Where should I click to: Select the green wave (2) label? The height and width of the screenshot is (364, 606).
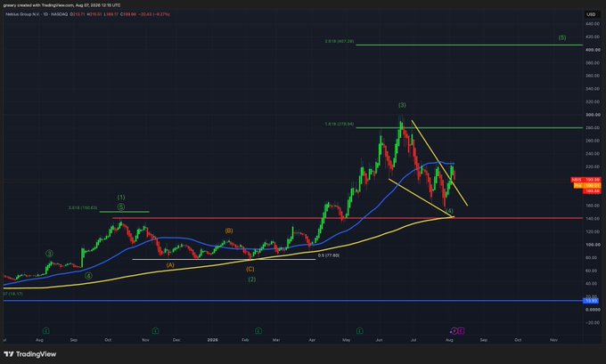(251, 279)
